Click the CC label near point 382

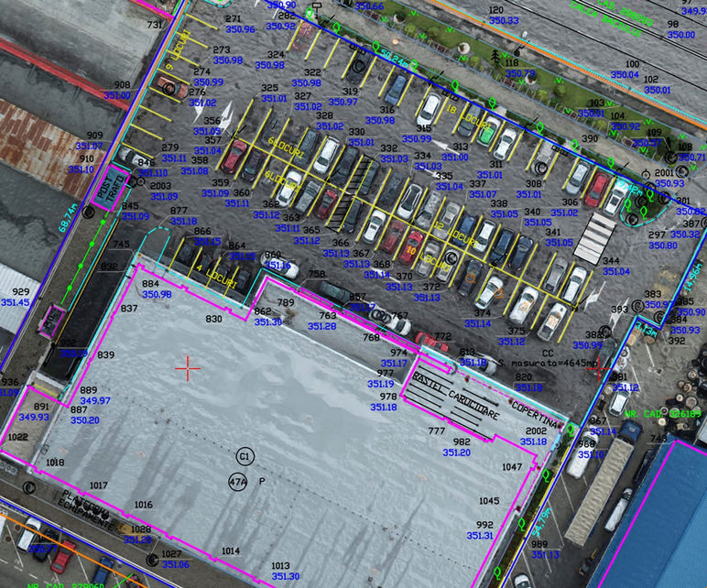(548, 353)
